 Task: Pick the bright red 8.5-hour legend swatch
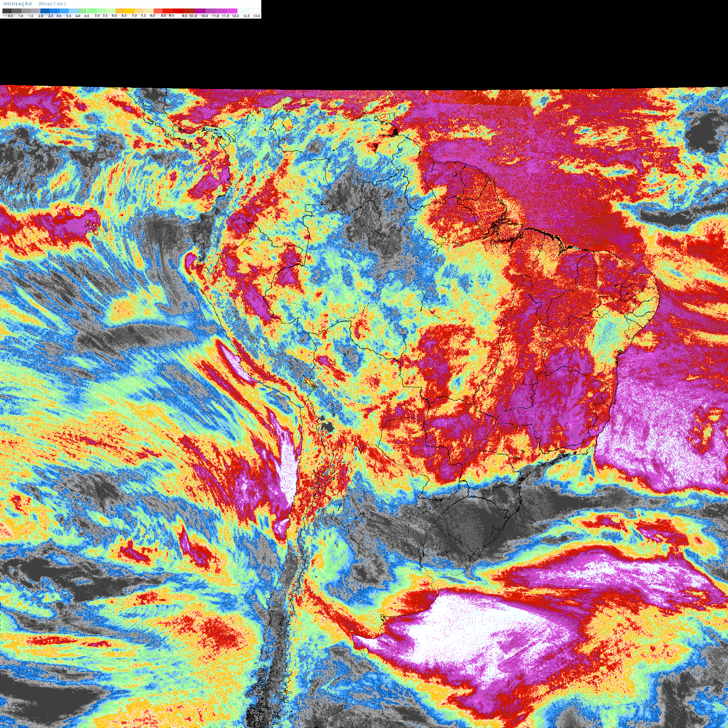click(168, 11)
